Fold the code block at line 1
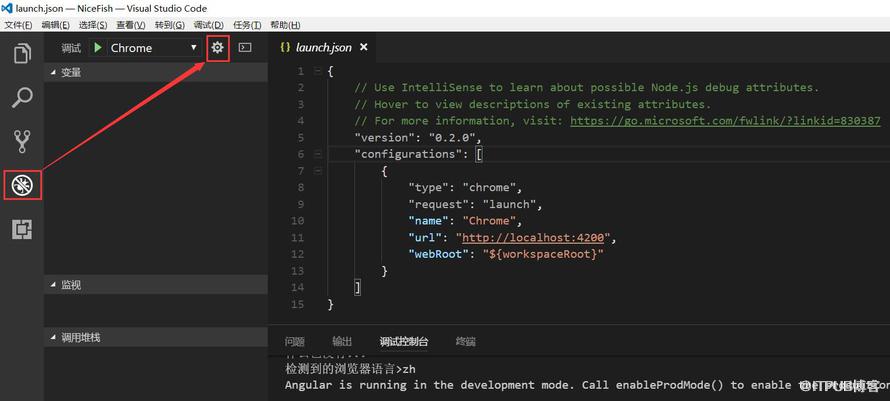 [317, 71]
